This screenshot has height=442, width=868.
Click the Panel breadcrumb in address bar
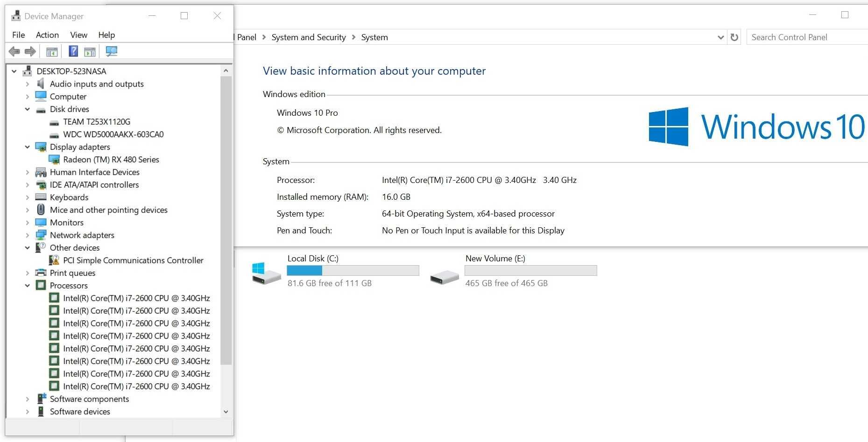247,37
